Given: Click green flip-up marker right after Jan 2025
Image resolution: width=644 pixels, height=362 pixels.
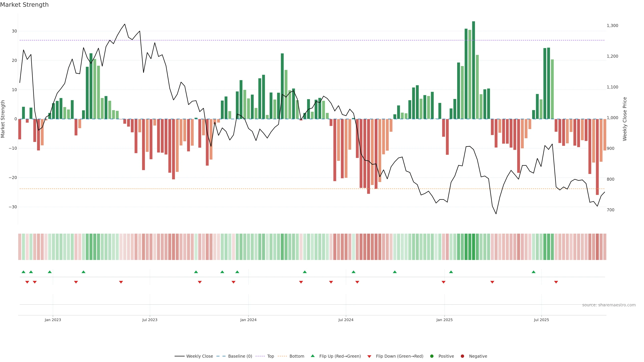Looking at the screenshot, I should tap(451, 272).
